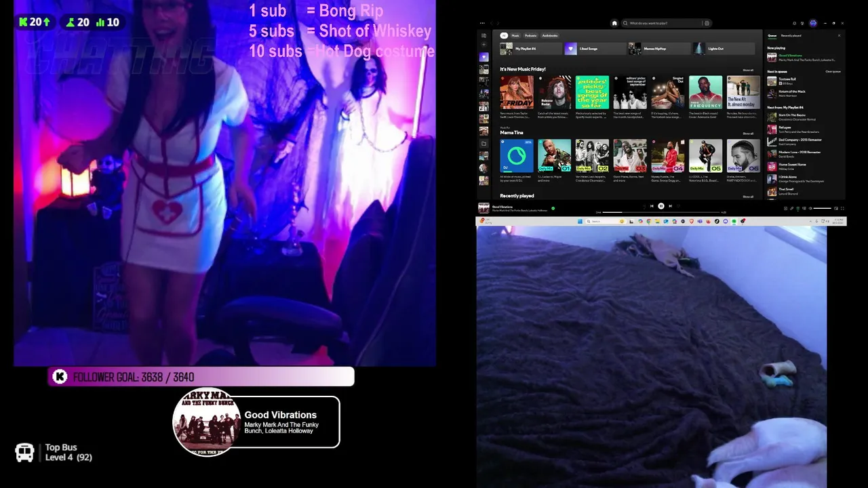Toggle shuffle in player bar

pyautogui.click(x=644, y=206)
